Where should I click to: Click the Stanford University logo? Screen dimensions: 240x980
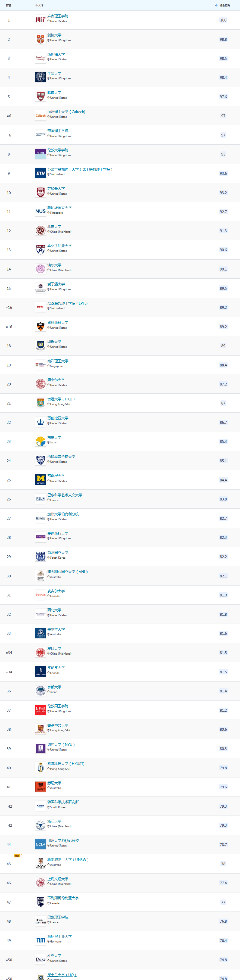(x=40, y=58)
